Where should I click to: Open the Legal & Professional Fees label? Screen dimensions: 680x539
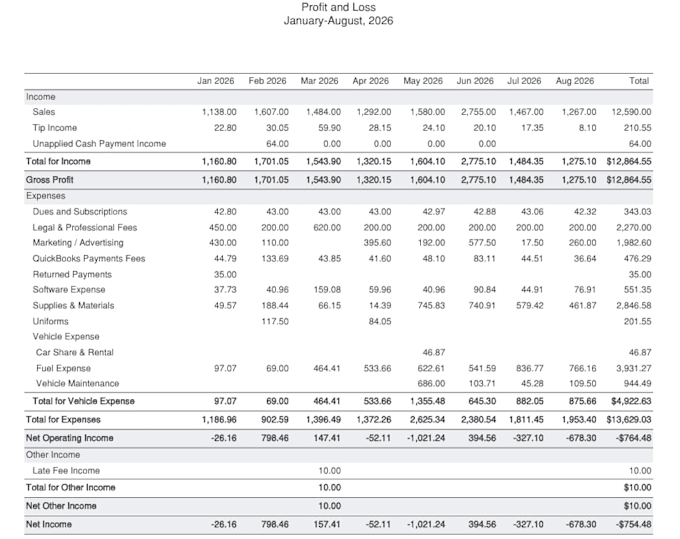(x=85, y=228)
